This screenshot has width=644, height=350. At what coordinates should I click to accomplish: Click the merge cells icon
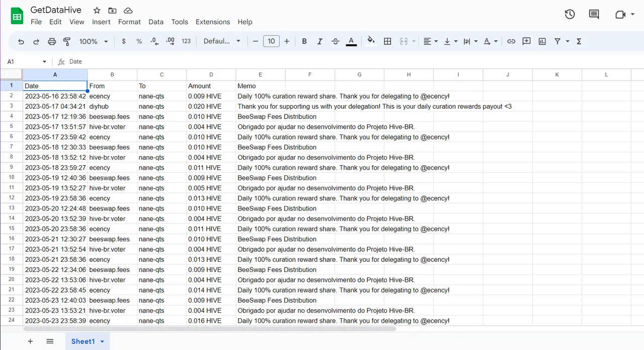click(x=404, y=41)
